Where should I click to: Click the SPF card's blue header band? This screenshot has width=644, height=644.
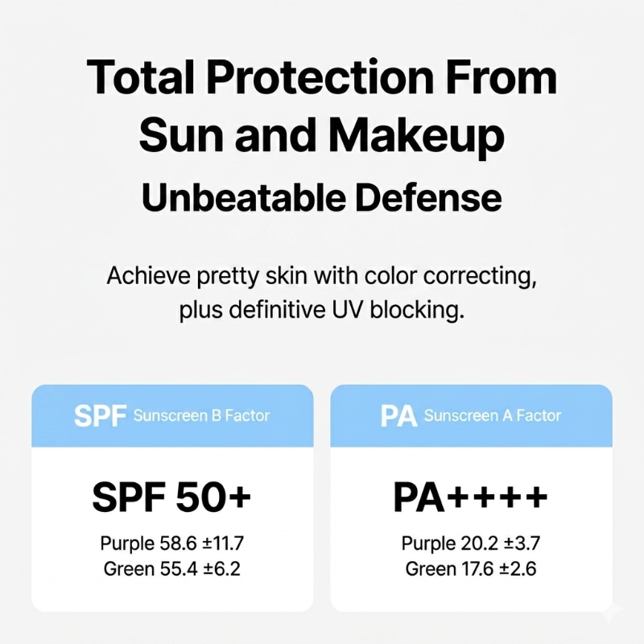click(172, 415)
